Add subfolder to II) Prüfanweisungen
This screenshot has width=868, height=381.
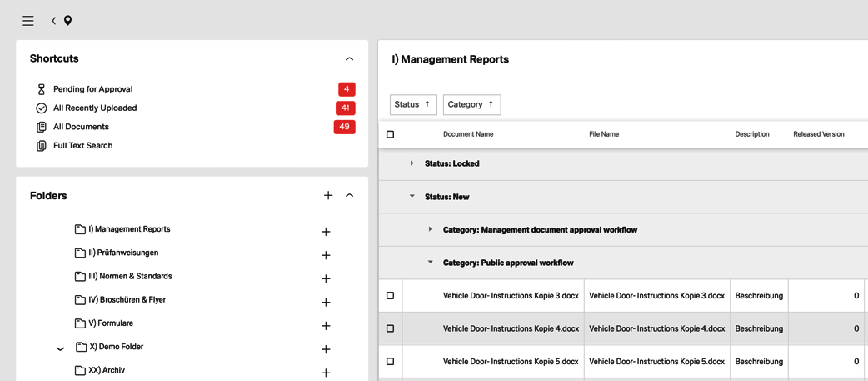pos(326,255)
